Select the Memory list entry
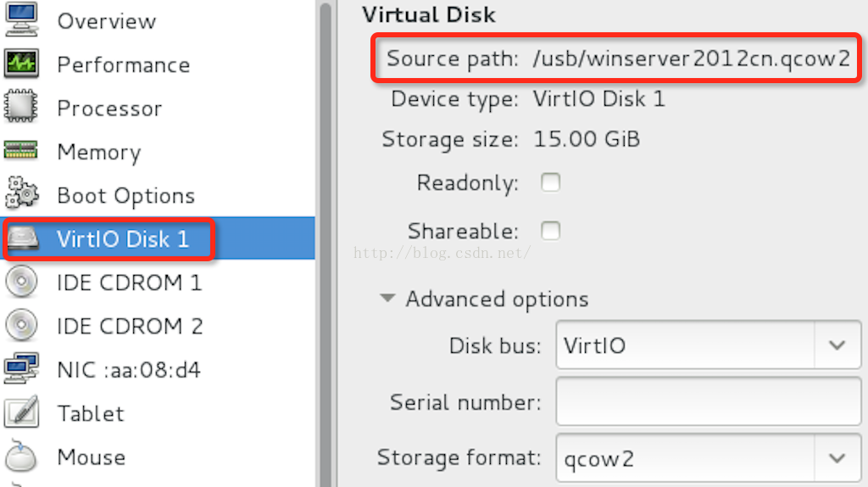The height and width of the screenshot is (487, 868). (x=158, y=151)
